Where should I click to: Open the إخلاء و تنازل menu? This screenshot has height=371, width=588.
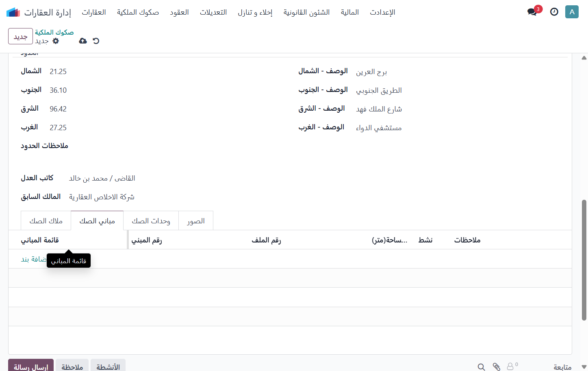pyautogui.click(x=255, y=12)
